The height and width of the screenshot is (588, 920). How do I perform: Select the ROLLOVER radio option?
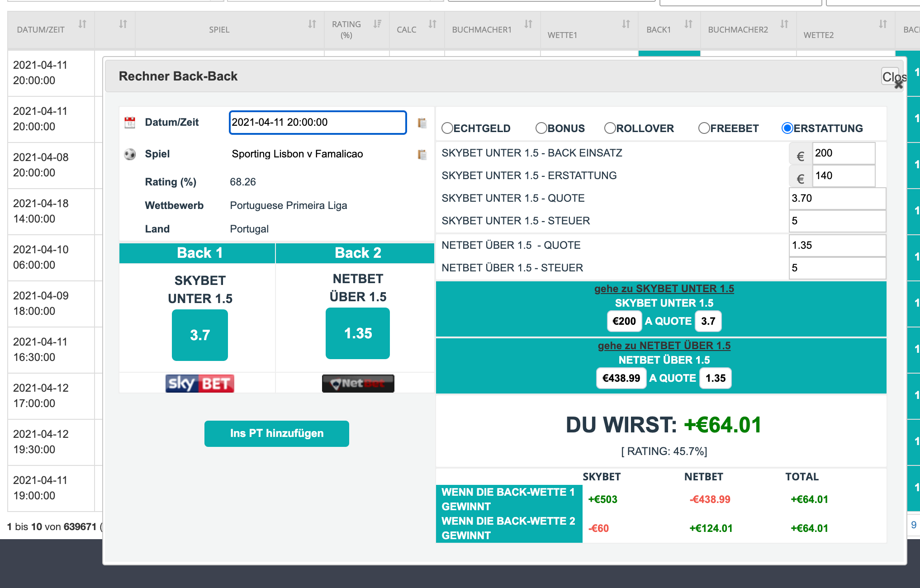coord(610,128)
